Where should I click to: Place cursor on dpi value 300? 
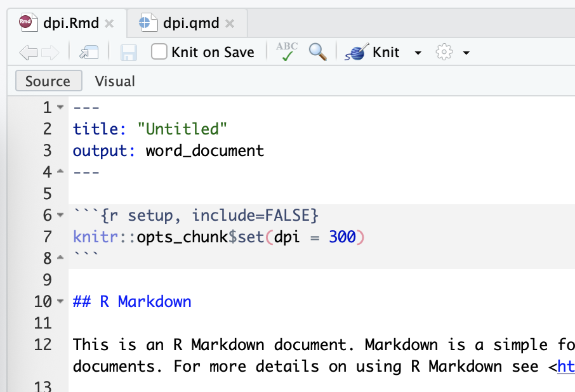(342, 237)
